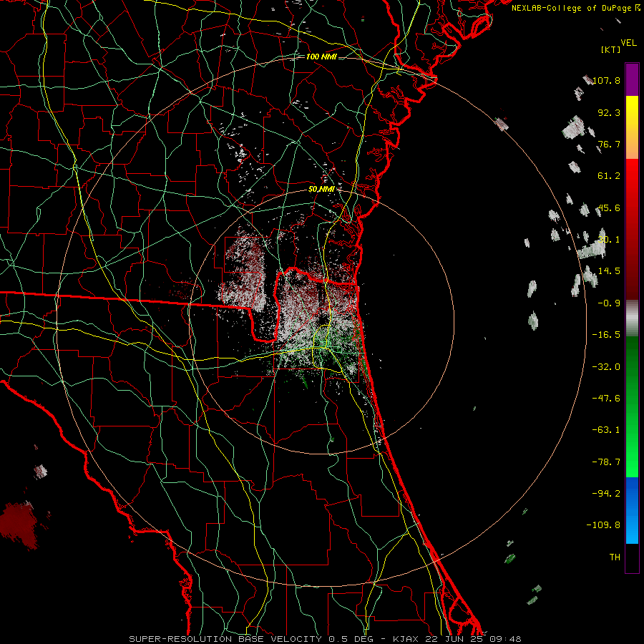Click the -0.9 legend value

(609, 303)
